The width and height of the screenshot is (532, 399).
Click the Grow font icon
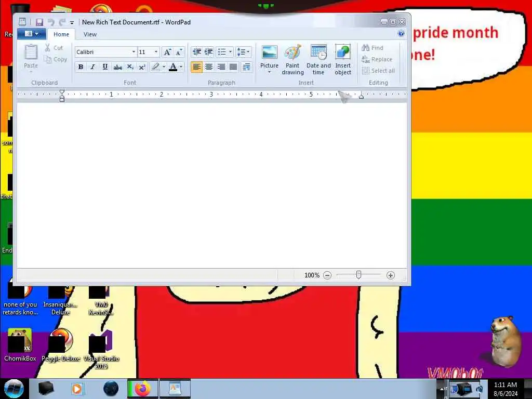pos(167,52)
